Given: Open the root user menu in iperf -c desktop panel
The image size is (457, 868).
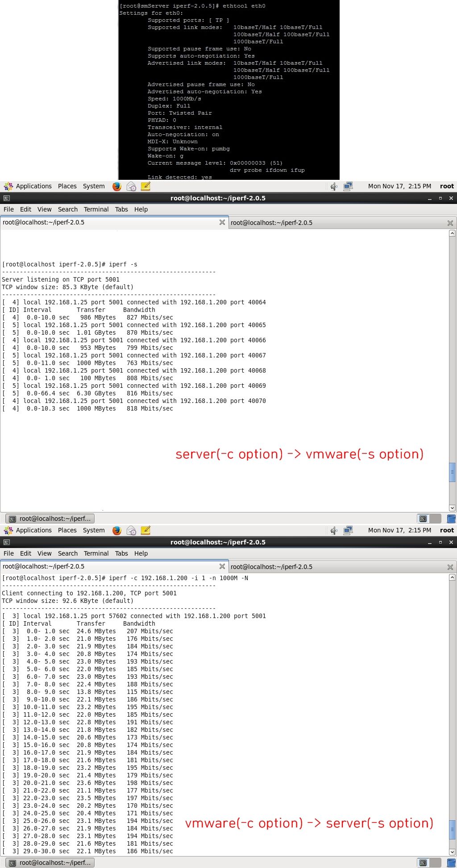Looking at the screenshot, I should [447, 531].
